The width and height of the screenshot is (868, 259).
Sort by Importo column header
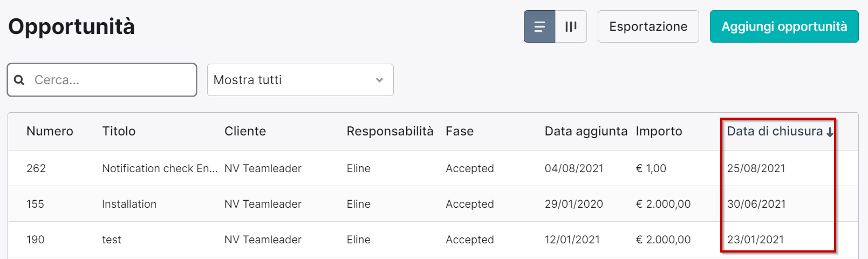pyautogui.click(x=659, y=131)
